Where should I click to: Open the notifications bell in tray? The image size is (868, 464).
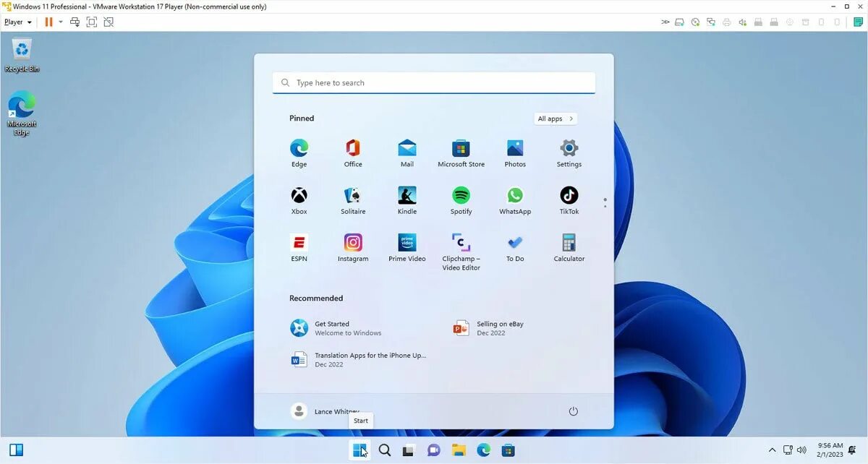pyautogui.click(x=852, y=450)
